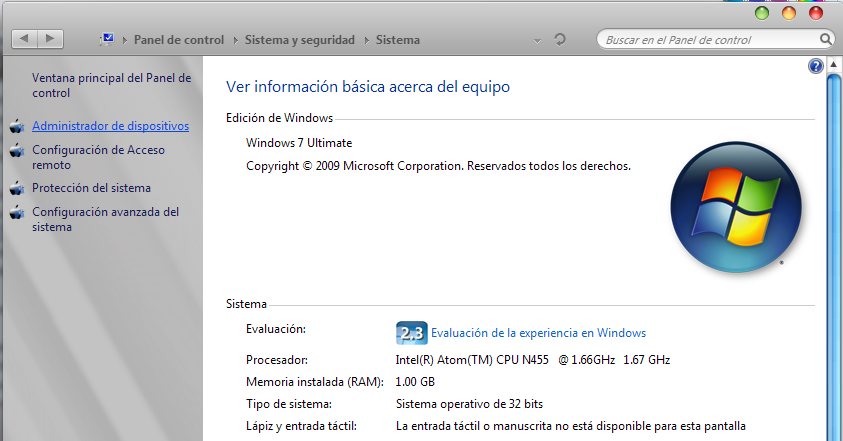The image size is (843, 441).
Task: Click the Evaluación: label
Action: (276, 329)
